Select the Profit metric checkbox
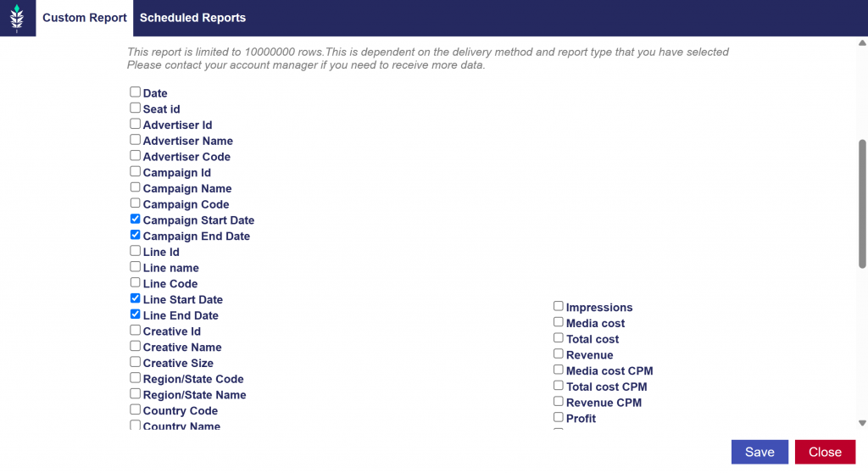Viewport: 868px width, 473px height. pyautogui.click(x=558, y=417)
